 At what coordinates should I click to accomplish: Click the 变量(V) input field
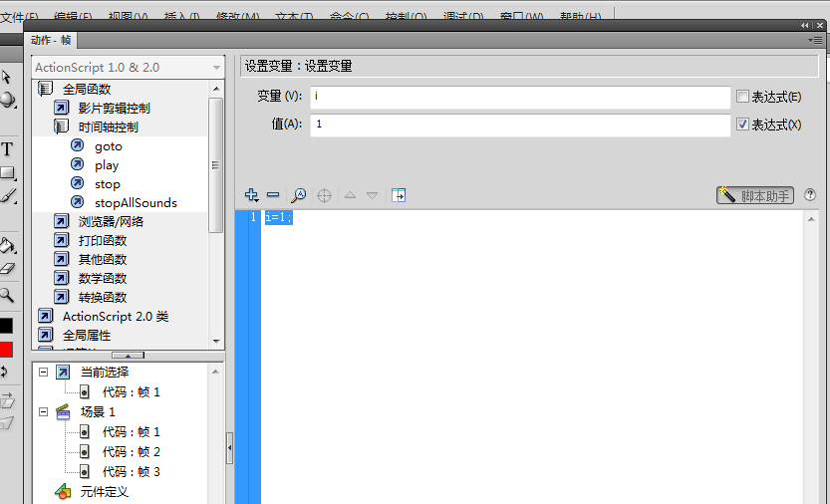coord(520,97)
